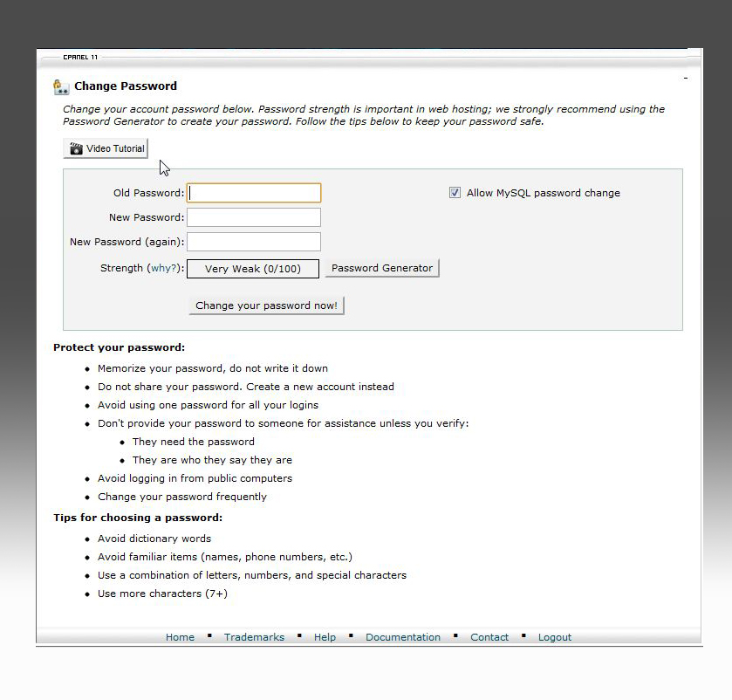The width and height of the screenshot is (732, 700).
Task: Click the camera icon on Video Tutorial
Action: click(76, 148)
